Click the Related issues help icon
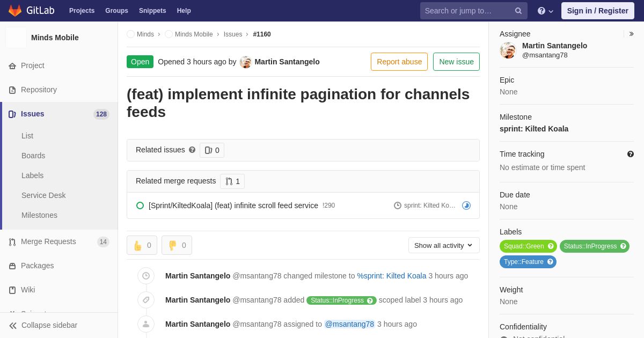 click(192, 150)
